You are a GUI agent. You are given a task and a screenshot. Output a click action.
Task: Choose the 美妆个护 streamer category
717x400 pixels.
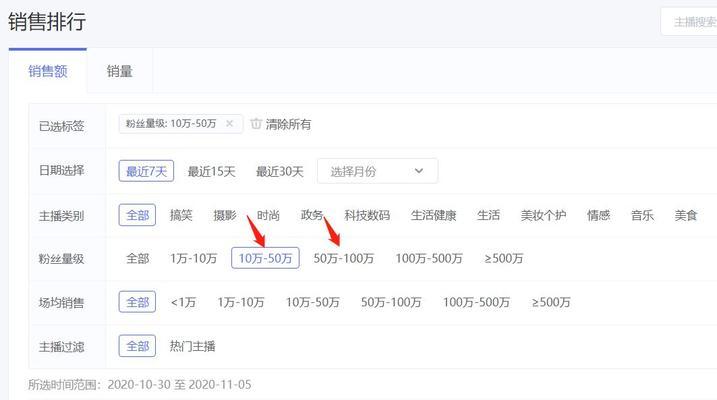point(543,215)
